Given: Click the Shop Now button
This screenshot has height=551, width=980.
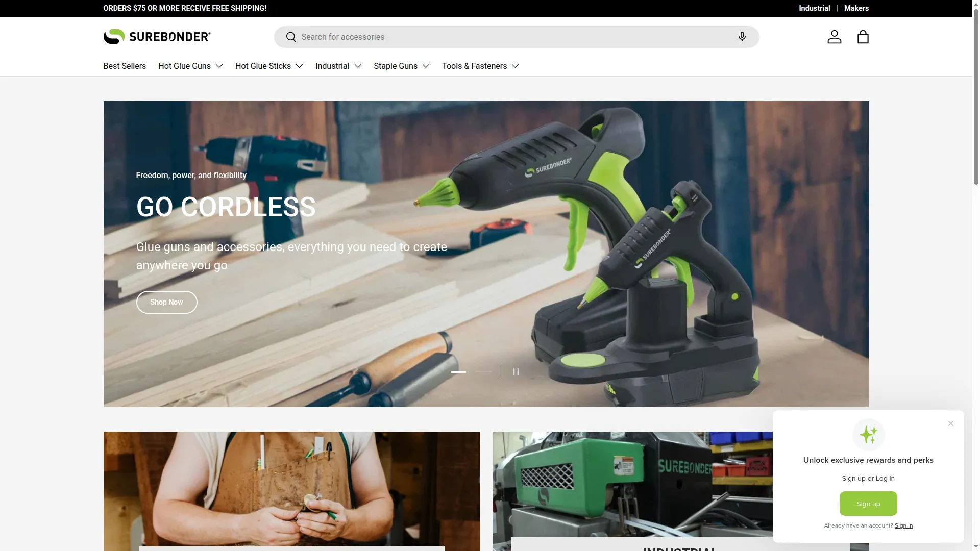Looking at the screenshot, I should tap(166, 303).
